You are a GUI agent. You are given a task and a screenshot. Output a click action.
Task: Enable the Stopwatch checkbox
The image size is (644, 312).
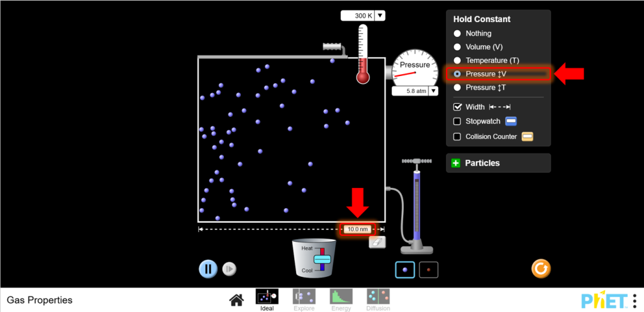[457, 121]
